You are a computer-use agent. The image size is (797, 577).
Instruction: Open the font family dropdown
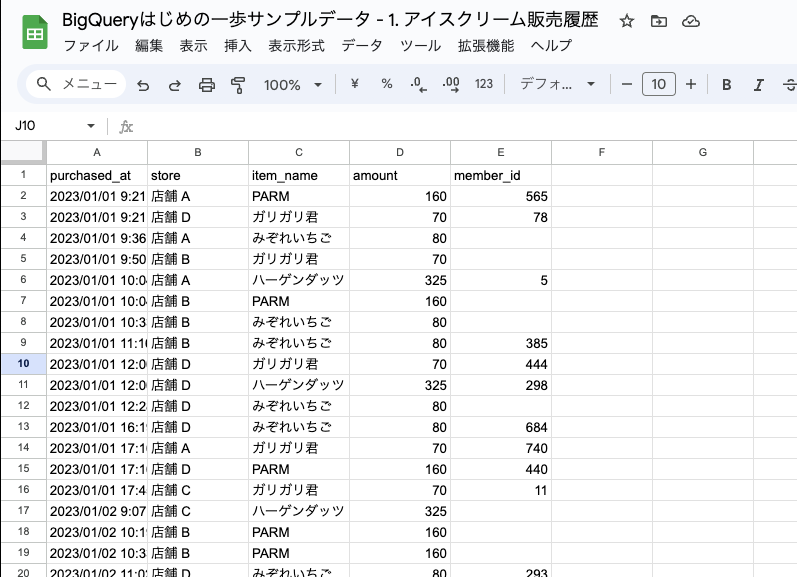coord(557,84)
